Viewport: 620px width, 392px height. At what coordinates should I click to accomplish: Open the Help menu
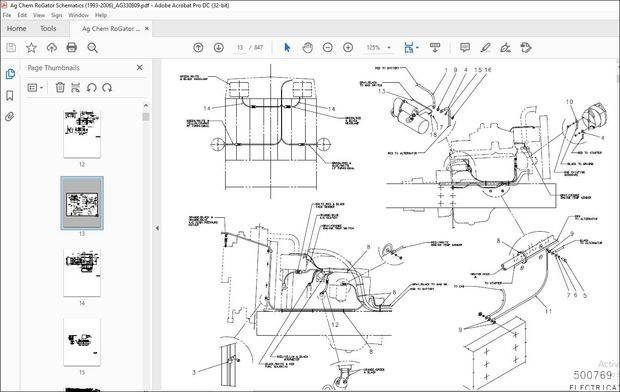pos(101,15)
